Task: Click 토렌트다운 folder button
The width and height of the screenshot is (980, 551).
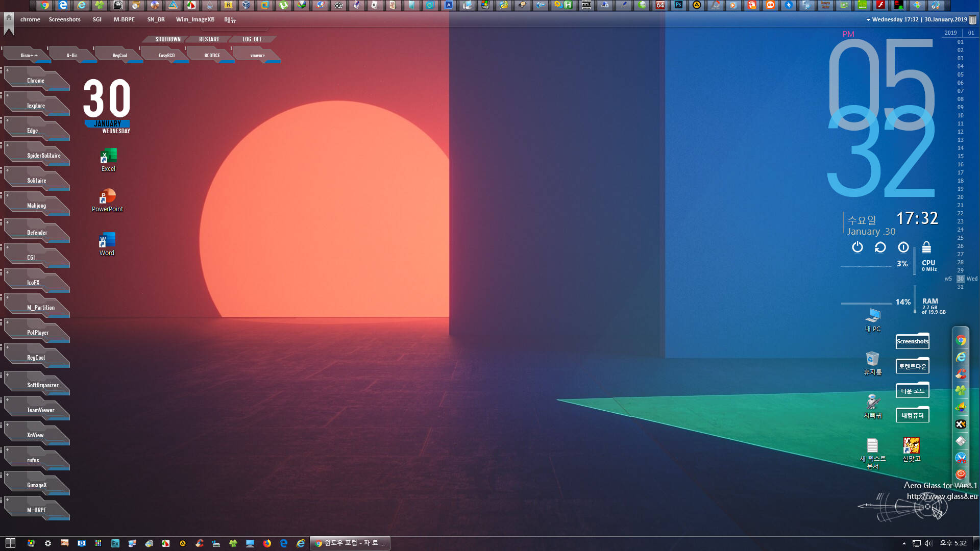Action: point(913,366)
